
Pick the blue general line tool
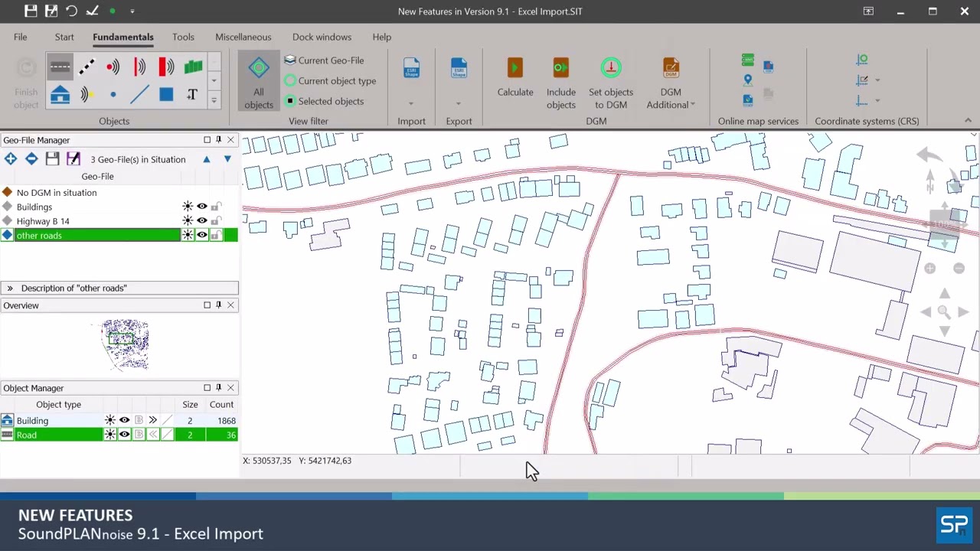[x=139, y=95]
